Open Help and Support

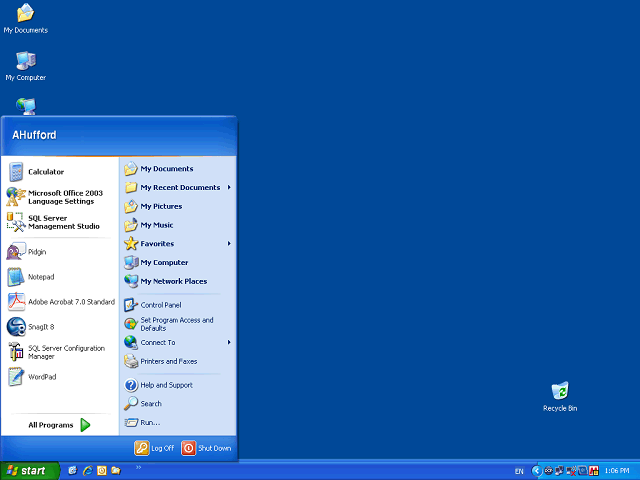tap(178, 385)
